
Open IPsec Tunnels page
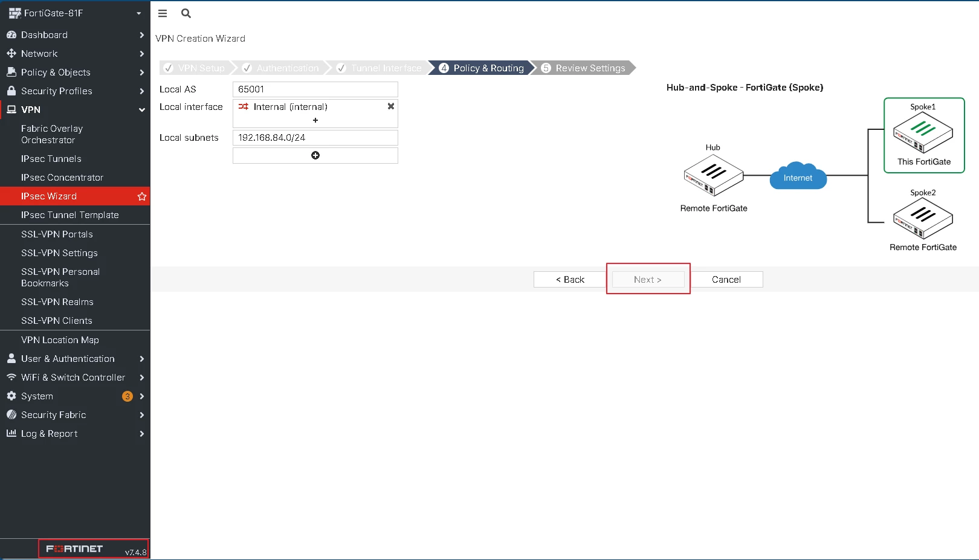(x=75, y=159)
